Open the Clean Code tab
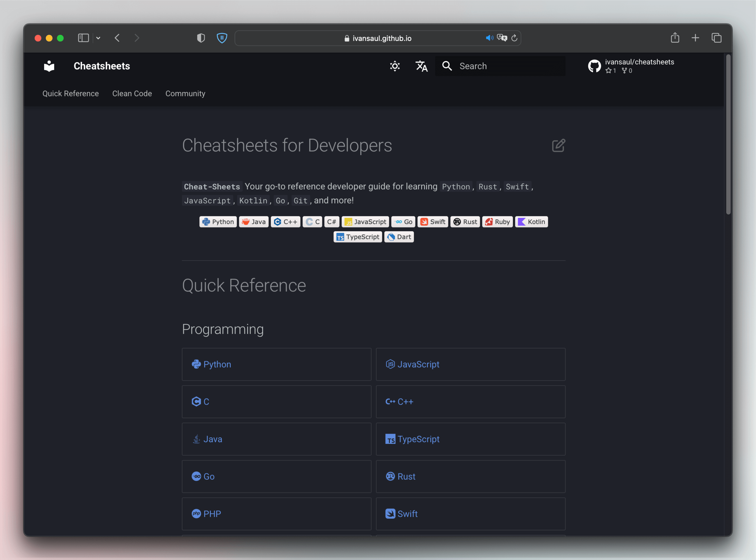The width and height of the screenshot is (756, 560). point(132,93)
